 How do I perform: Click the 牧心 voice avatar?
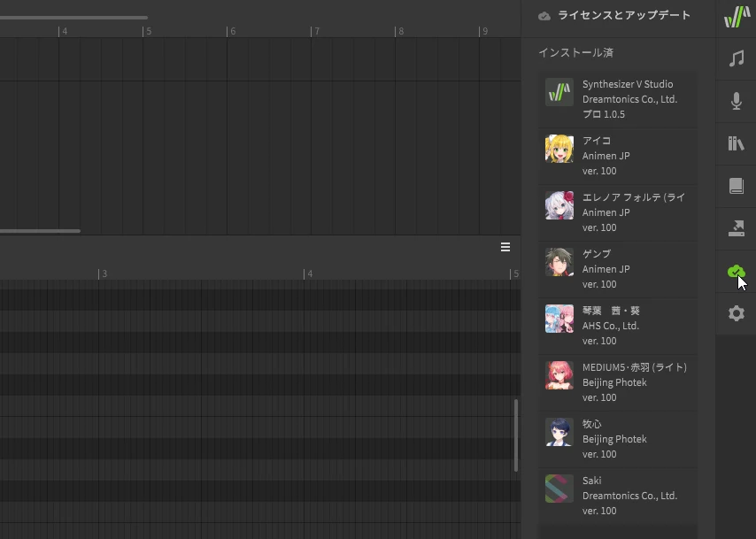point(559,432)
